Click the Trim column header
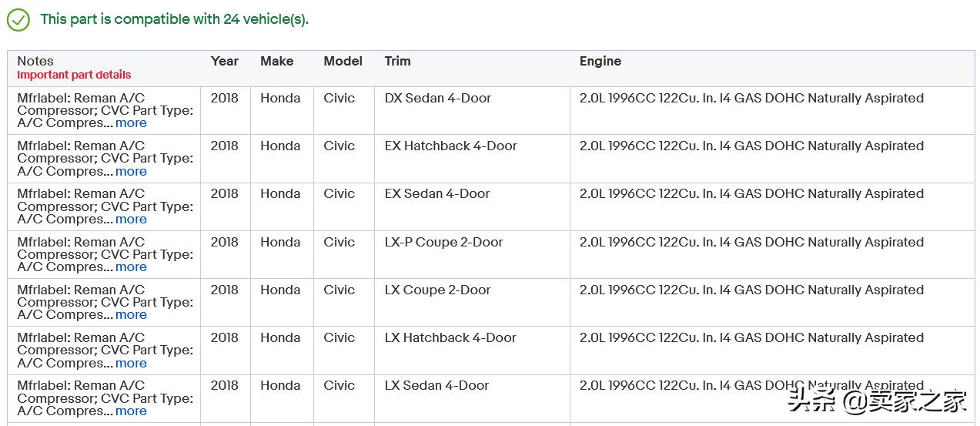This screenshot has height=426, width=980. (397, 61)
